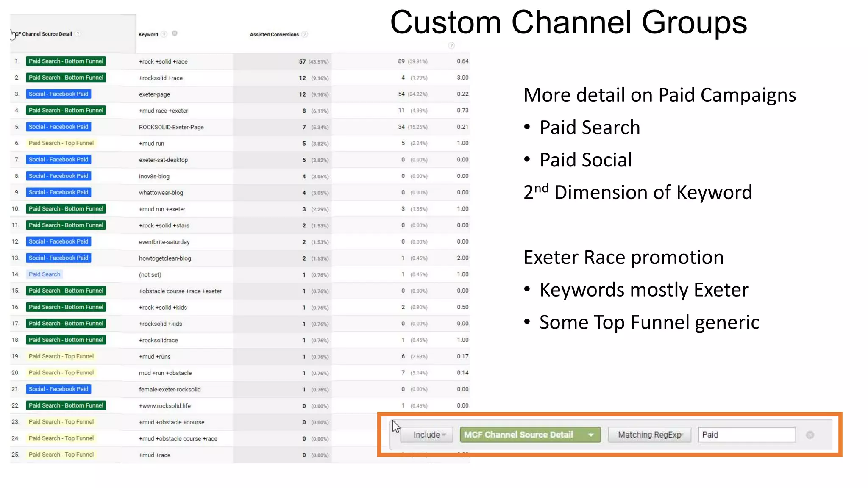Select keyword 'eventbrite-saturday'
Image resolution: width=868 pixels, height=488 pixels.
[164, 242]
